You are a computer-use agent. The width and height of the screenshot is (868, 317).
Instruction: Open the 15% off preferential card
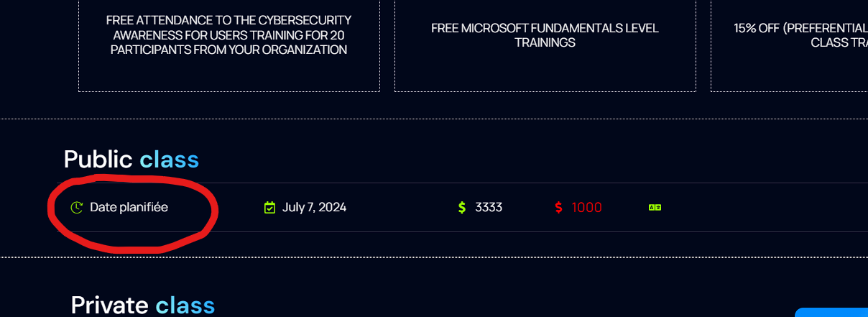coord(789,46)
